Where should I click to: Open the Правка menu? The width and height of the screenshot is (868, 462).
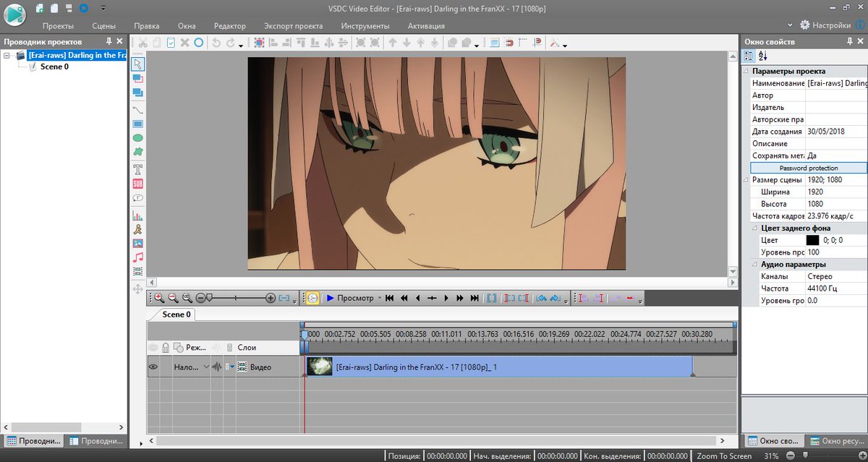click(147, 26)
